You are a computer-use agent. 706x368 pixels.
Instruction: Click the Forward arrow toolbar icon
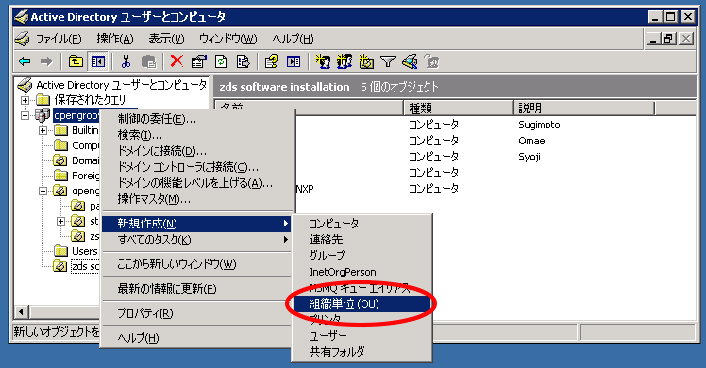(46, 61)
